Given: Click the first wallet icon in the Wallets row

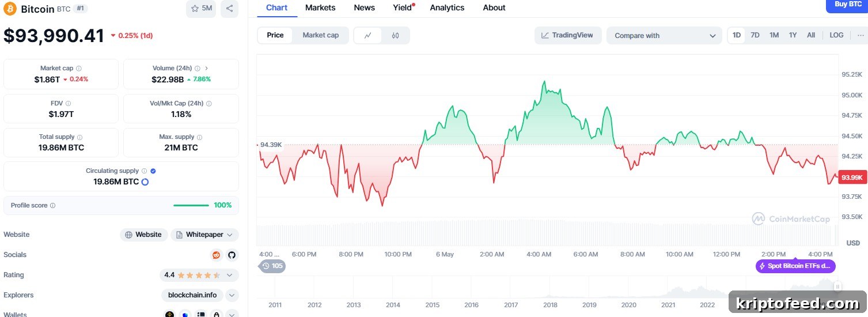Looking at the screenshot, I should (x=170, y=315).
